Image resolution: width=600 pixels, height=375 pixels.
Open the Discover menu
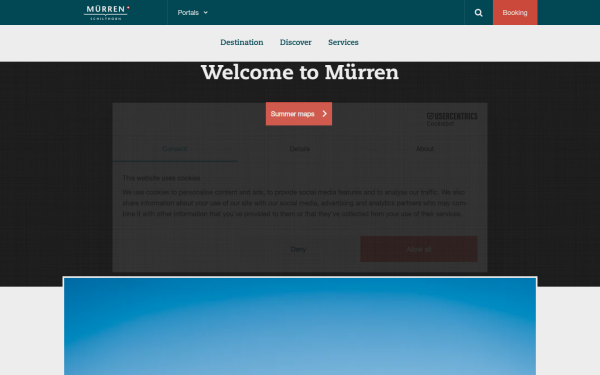point(295,42)
